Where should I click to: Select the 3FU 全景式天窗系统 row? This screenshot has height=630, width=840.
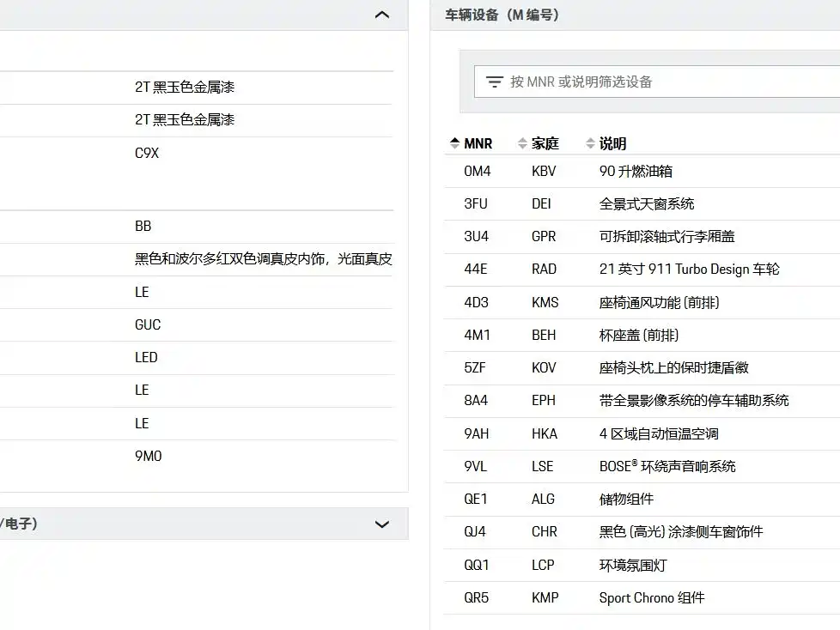(x=642, y=204)
